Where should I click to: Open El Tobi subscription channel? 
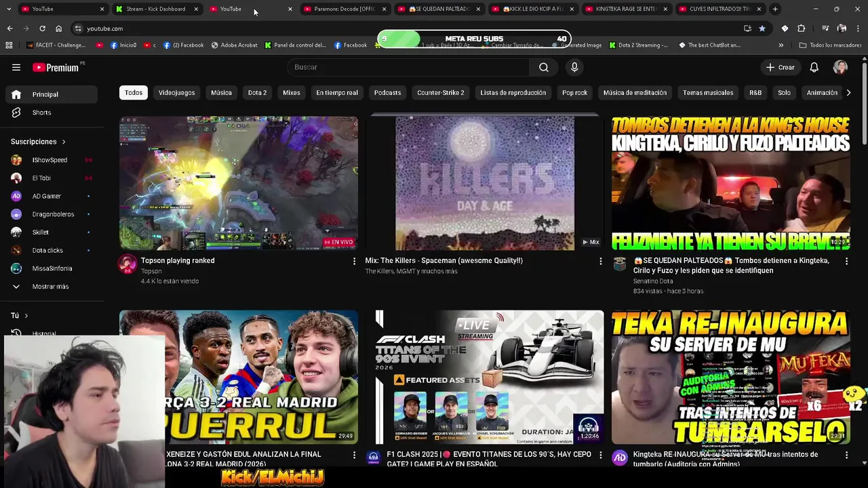52,178
